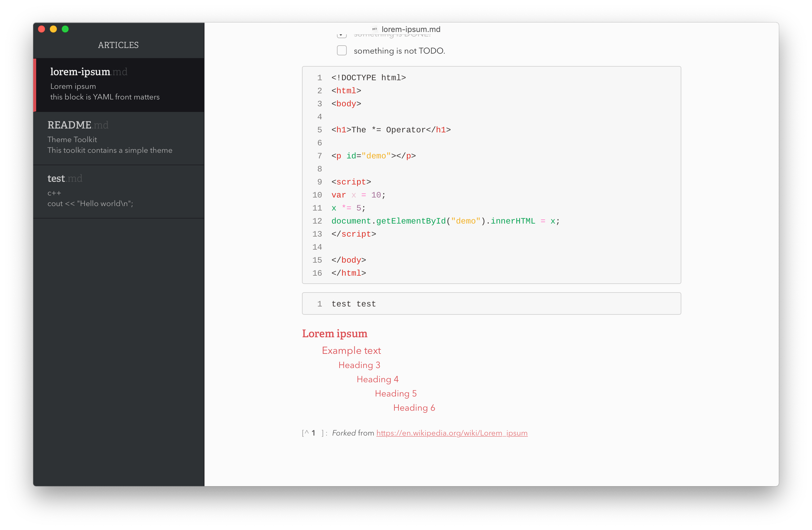The height and width of the screenshot is (530, 812).
Task: Open the README.md article in sidebar
Action: 119,138
